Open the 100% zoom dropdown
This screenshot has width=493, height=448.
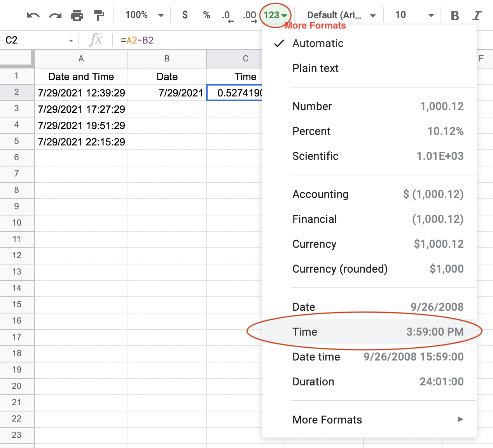[x=144, y=15]
